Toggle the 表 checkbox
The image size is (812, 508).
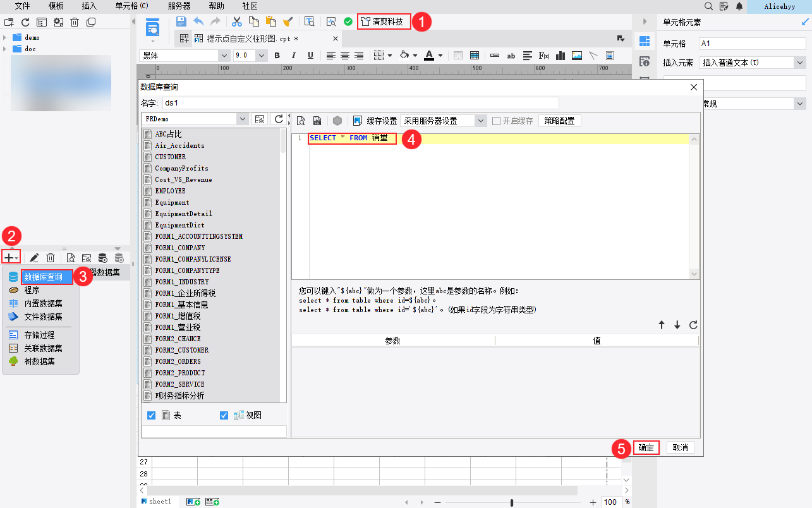tap(152, 415)
